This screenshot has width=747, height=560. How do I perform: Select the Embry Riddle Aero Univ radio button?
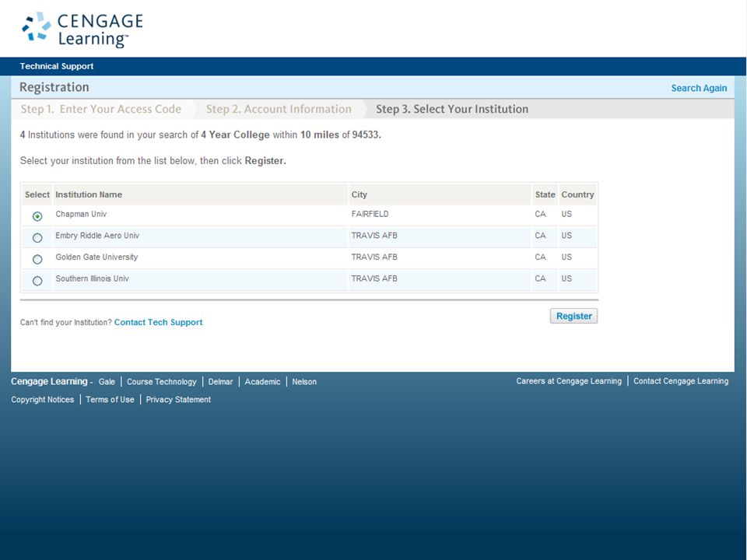(37, 238)
